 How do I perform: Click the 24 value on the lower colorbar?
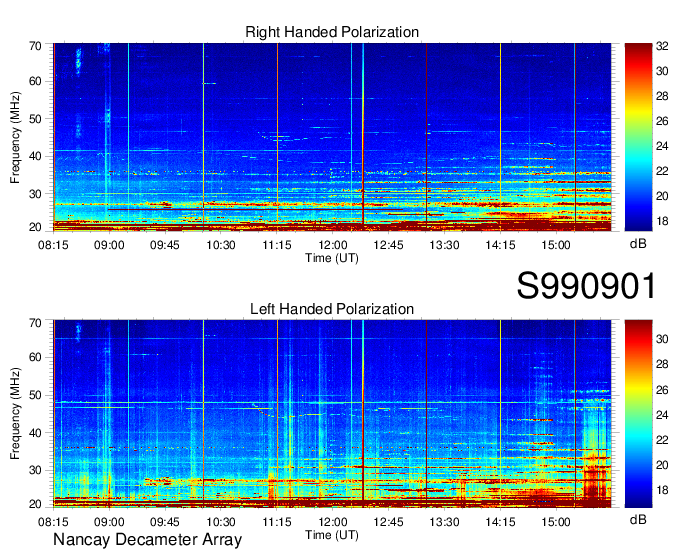click(662, 415)
